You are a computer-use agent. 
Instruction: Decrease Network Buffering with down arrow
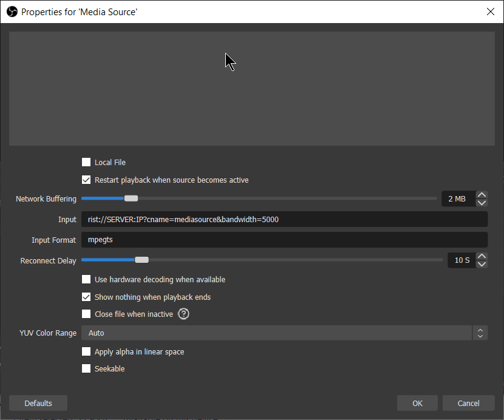[x=482, y=203]
